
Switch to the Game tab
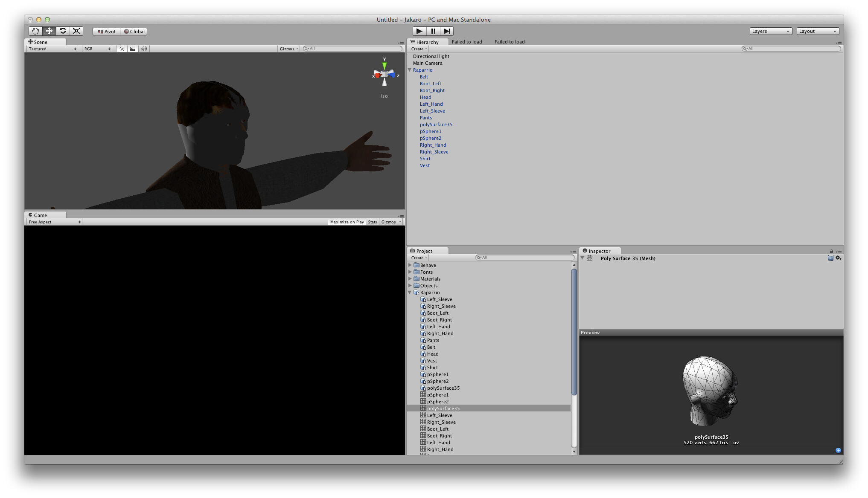click(40, 215)
